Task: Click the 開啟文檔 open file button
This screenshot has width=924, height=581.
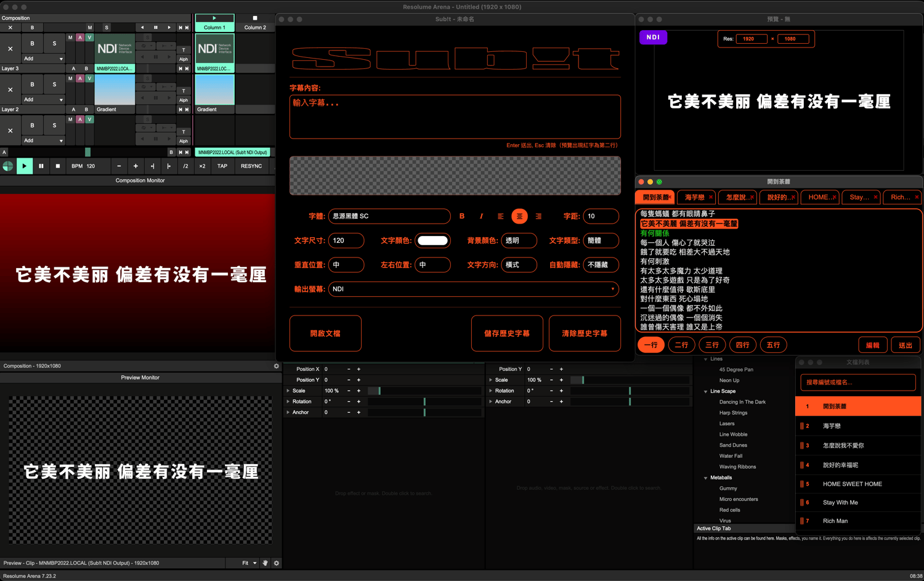Action: click(x=325, y=333)
